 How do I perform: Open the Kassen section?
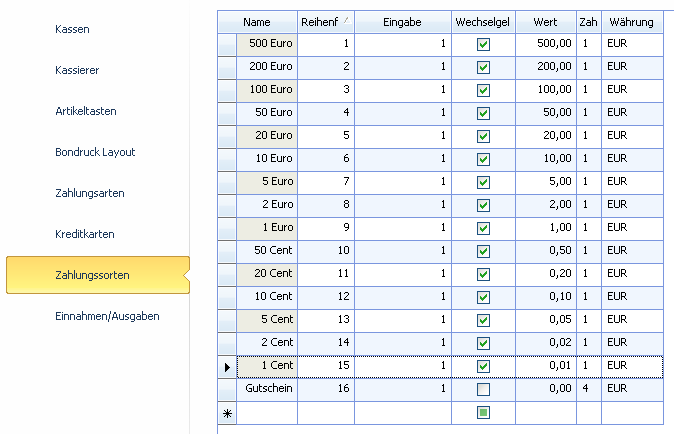[72, 30]
